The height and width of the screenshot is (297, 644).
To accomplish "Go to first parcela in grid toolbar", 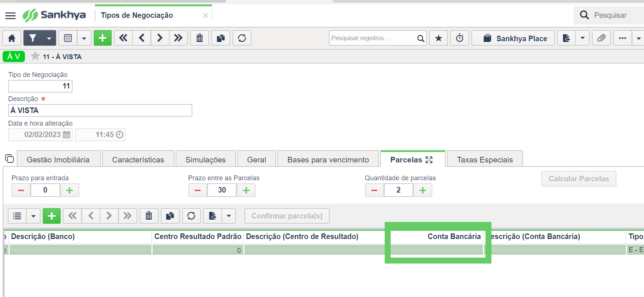I will [73, 216].
